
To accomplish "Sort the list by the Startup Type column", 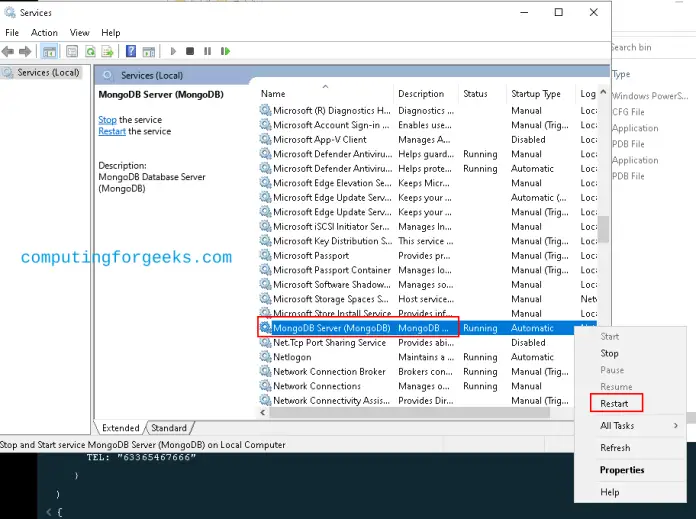I will pos(535,94).
